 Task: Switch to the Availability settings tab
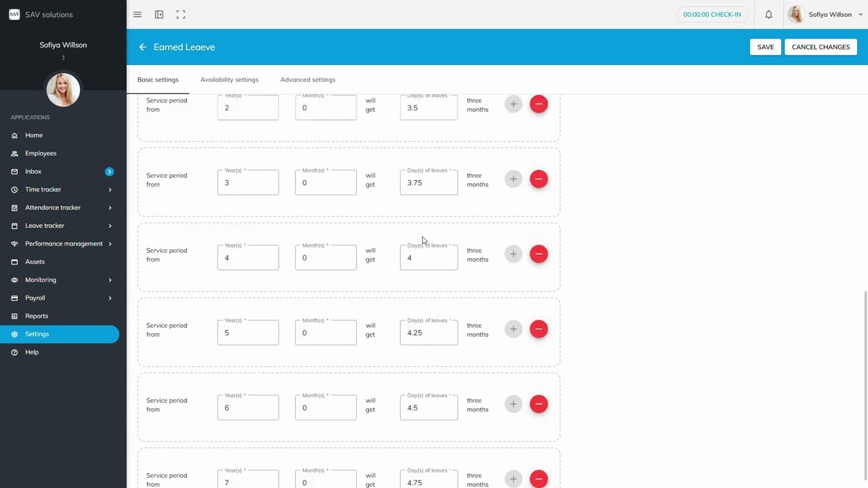pyautogui.click(x=229, y=79)
